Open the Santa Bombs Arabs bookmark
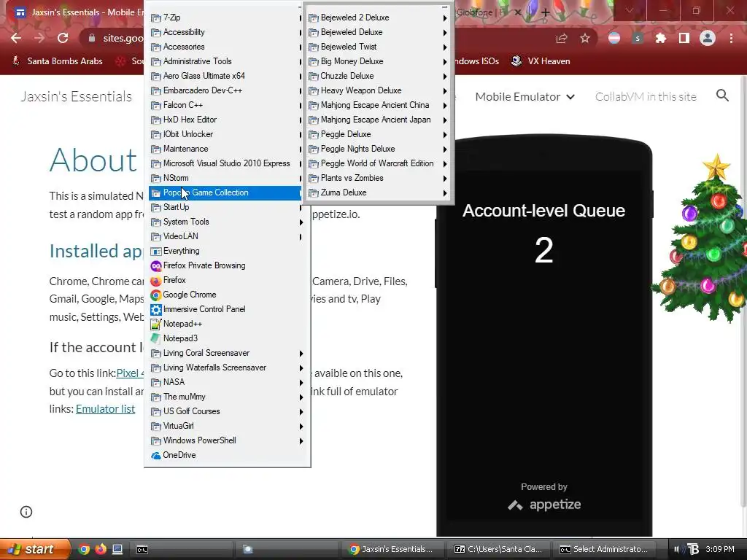Screen dimensions: 747x560 [x=58, y=61]
